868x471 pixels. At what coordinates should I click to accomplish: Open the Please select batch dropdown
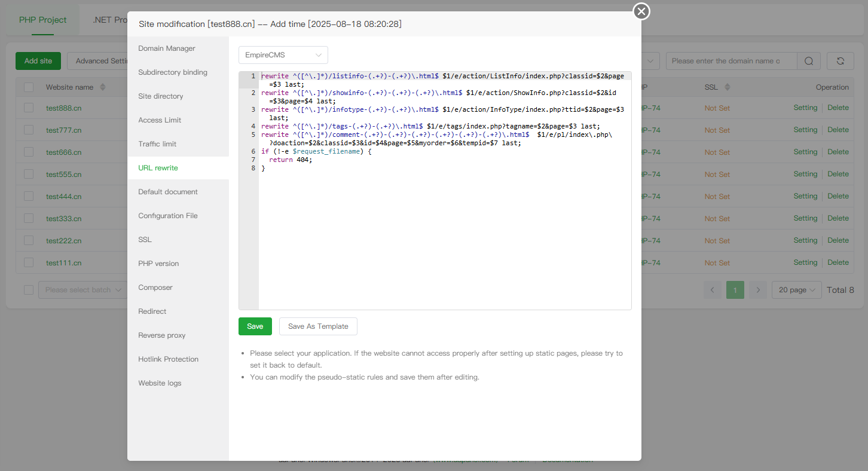(x=83, y=290)
